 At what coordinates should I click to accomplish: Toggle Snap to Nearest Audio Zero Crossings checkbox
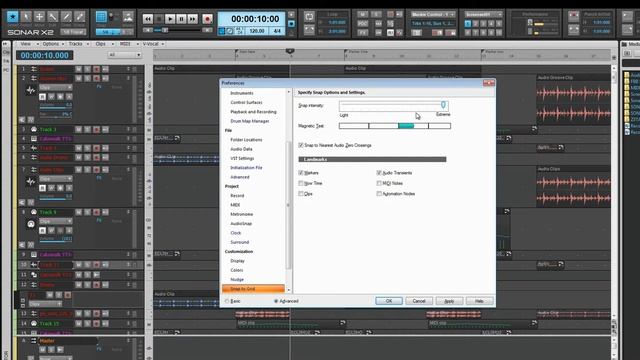[301, 145]
